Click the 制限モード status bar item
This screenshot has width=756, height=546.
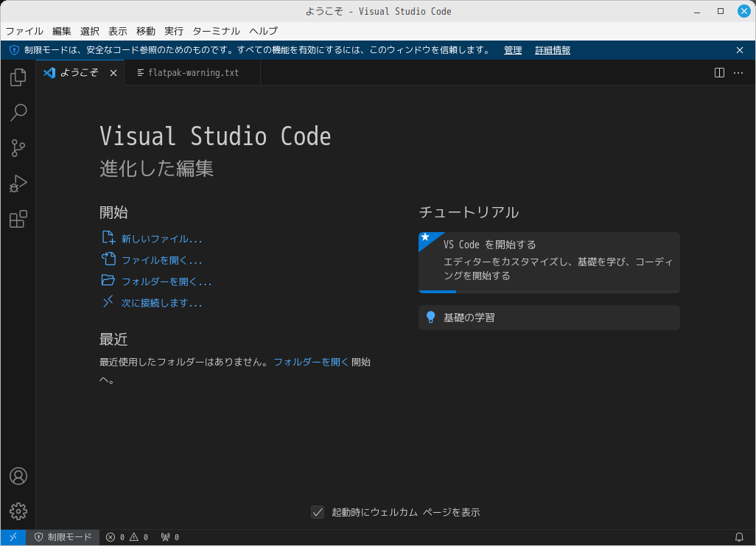pyautogui.click(x=63, y=537)
